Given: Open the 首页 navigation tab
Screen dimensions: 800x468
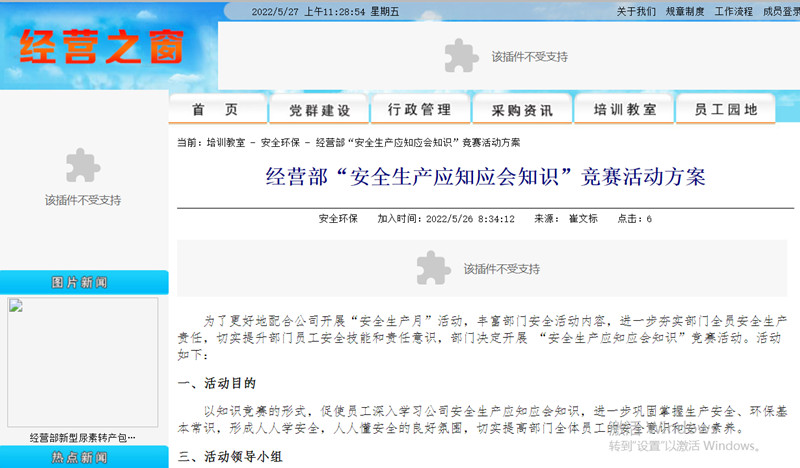Looking at the screenshot, I should point(215,110).
